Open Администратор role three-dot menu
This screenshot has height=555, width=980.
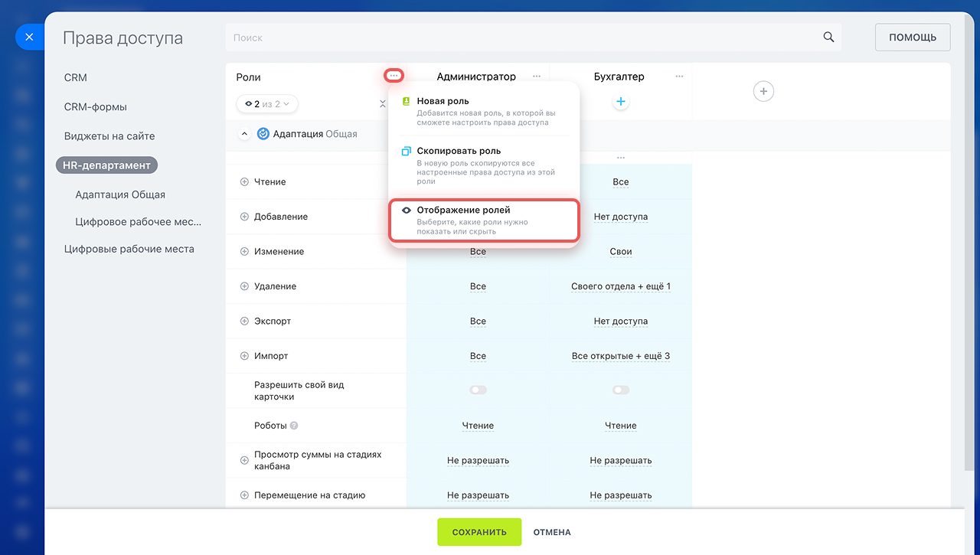coord(537,77)
